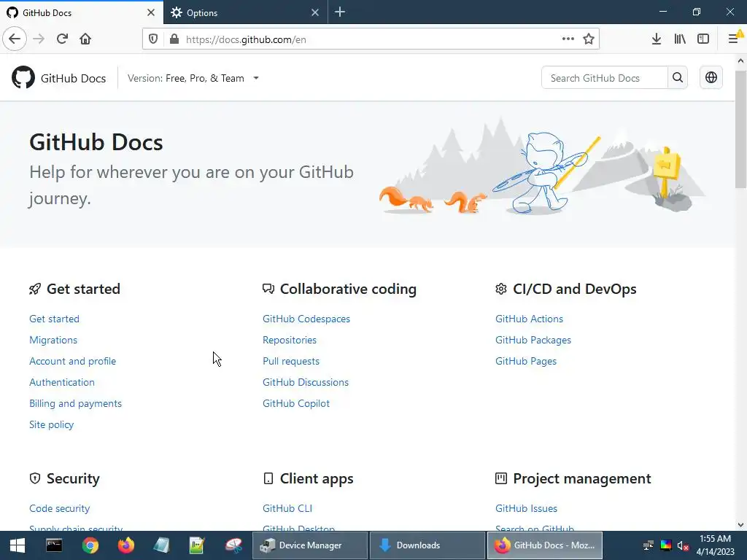Open the Site policy link
Viewport: 747px width, 560px height.
click(52, 425)
